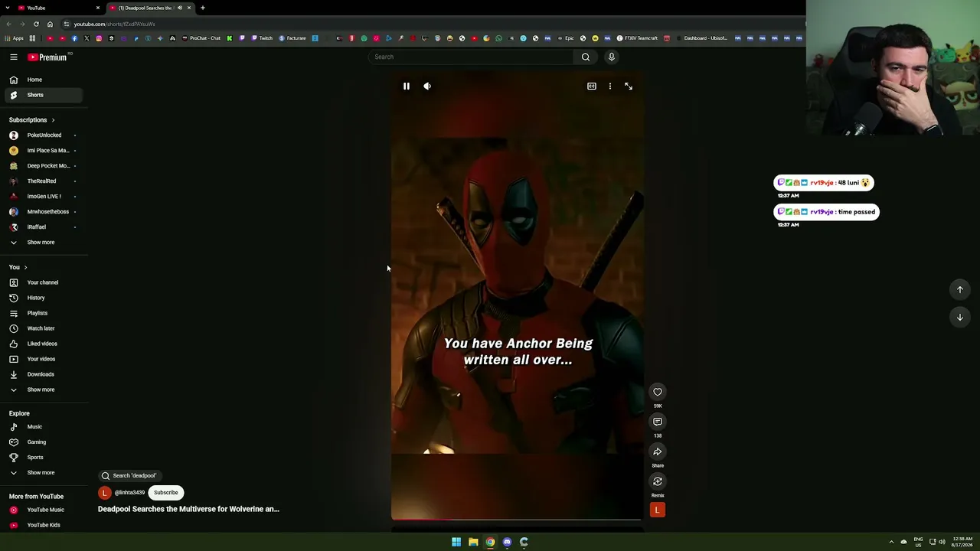Image resolution: width=980 pixels, height=551 pixels.
Task: Select Shorts in the sidebar
Action: [x=44, y=95]
